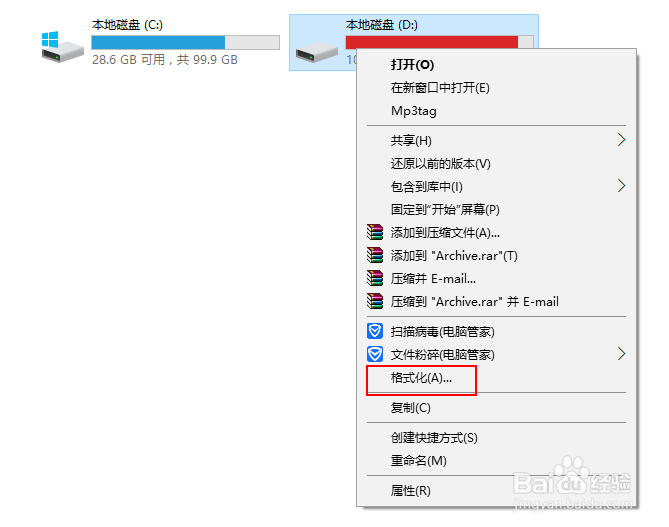Click the blue C: drive usage bar
The width and height of the screenshot is (669, 527).
[158, 42]
